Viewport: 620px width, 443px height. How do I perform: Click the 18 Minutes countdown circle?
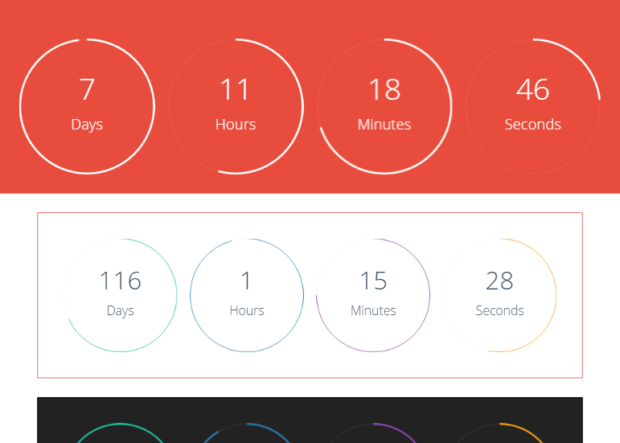click(384, 106)
